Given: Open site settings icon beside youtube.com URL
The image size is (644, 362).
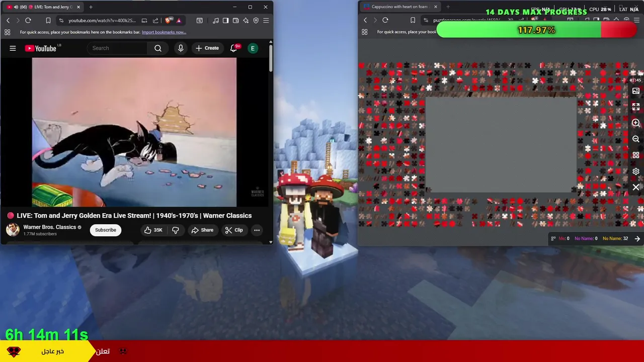Looking at the screenshot, I should pos(61,21).
